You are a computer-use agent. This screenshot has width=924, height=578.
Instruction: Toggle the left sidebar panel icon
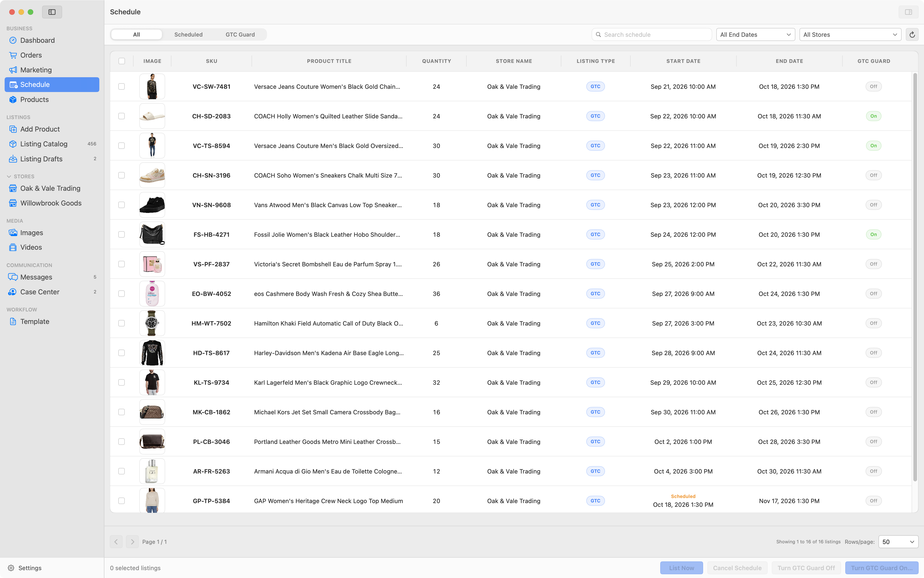pyautogui.click(x=52, y=12)
